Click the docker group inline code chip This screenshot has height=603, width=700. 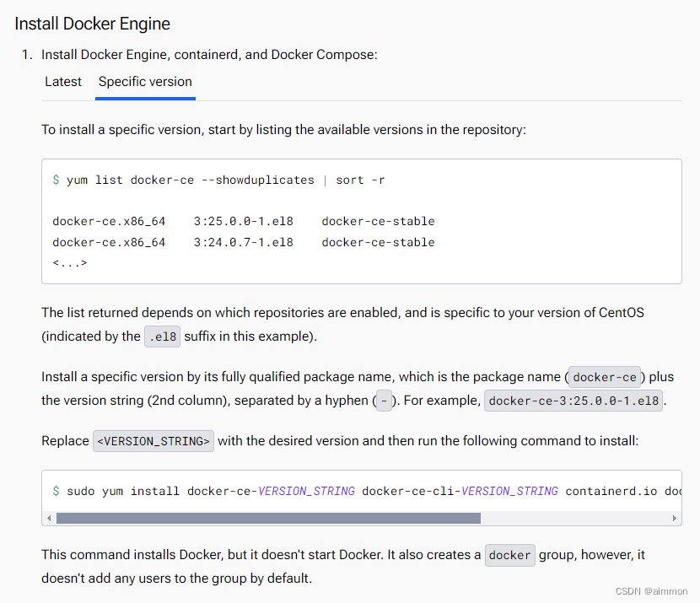[x=509, y=555]
